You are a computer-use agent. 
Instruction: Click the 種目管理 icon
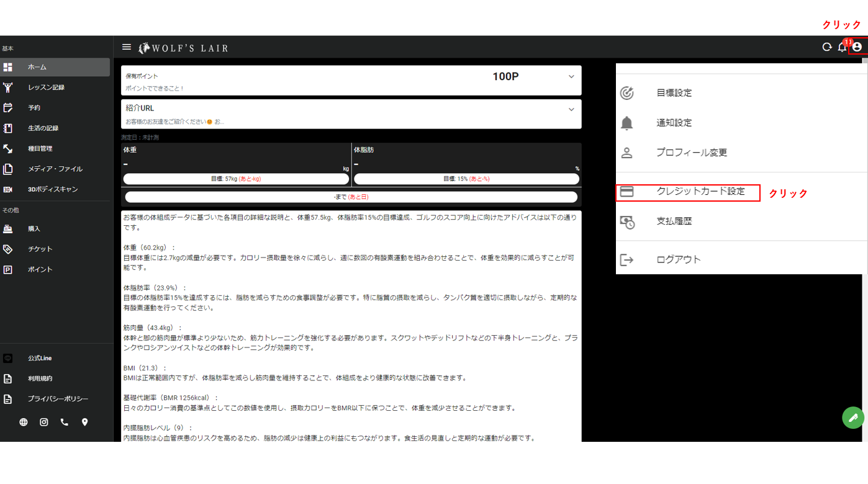point(8,149)
